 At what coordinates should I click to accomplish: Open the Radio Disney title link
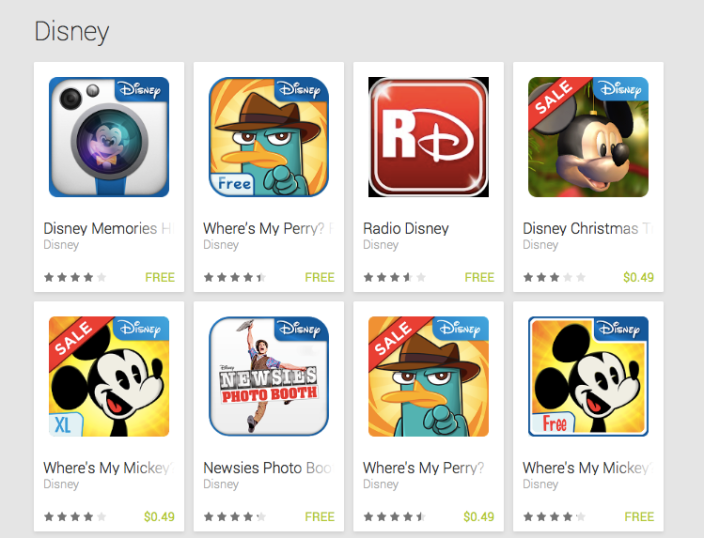pyautogui.click(x=406, y=229)
